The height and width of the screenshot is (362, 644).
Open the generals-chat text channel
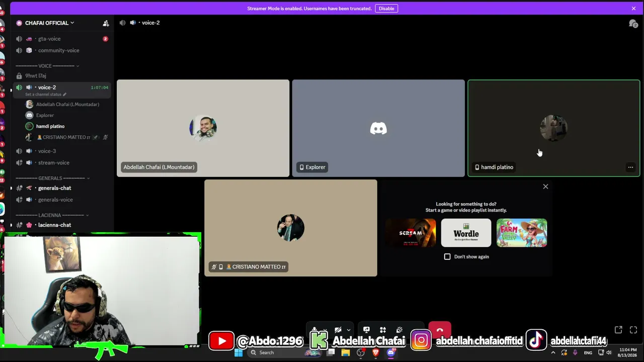[62, 188]
